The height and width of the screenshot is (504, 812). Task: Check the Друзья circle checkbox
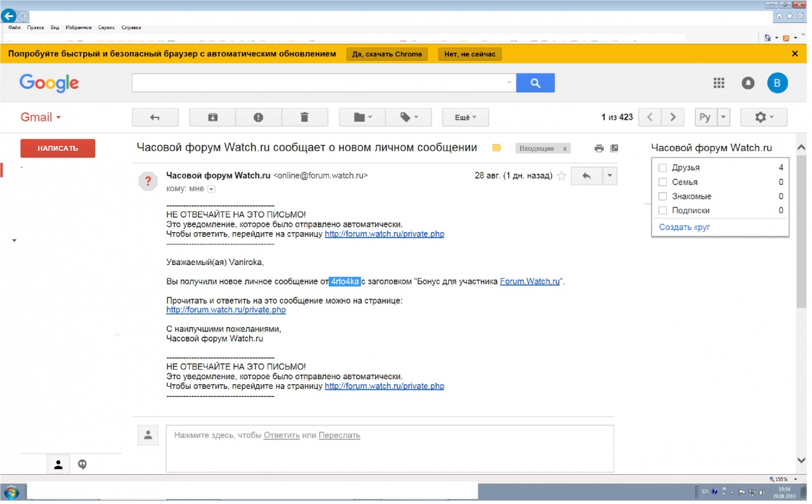tap(663, 168)
